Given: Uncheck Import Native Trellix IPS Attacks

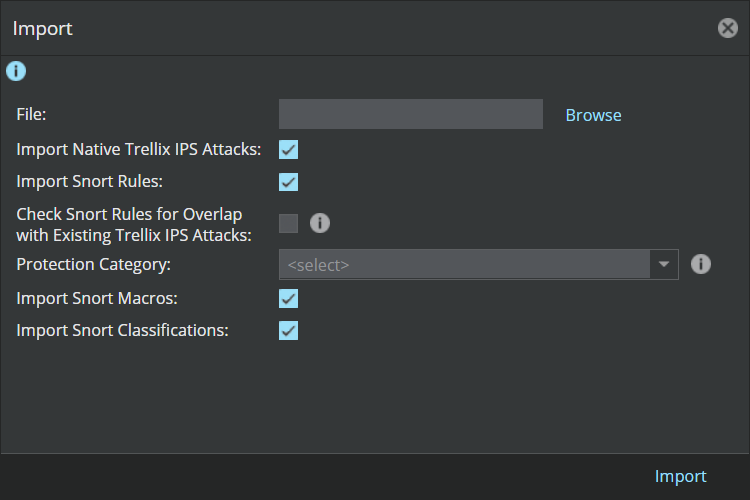Looking at the screenshot, I should 288,149.
